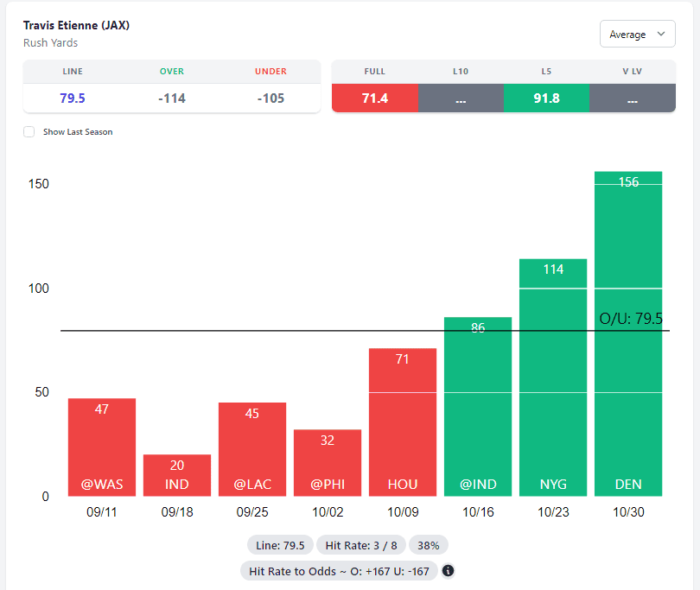This screenshot has width=700, height=590.
Task: Open the Average dropdown menu
Action: [637, 35]
